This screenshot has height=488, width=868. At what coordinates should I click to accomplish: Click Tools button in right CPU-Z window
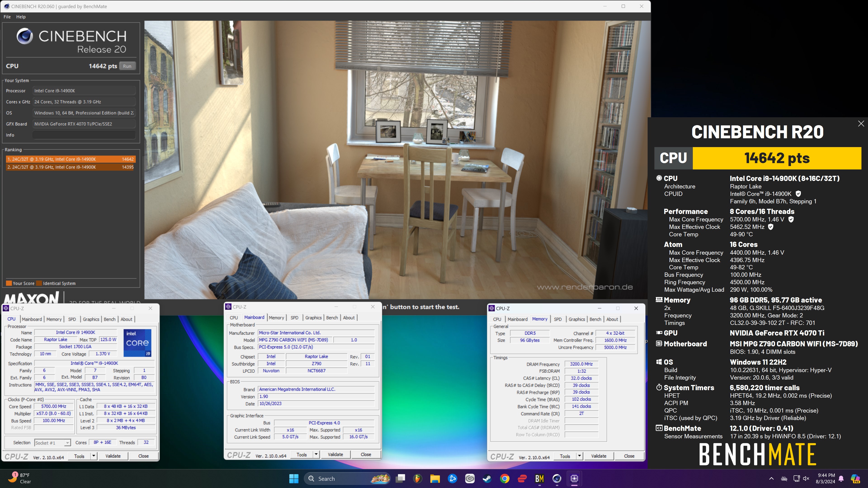[x=565, y=456]
